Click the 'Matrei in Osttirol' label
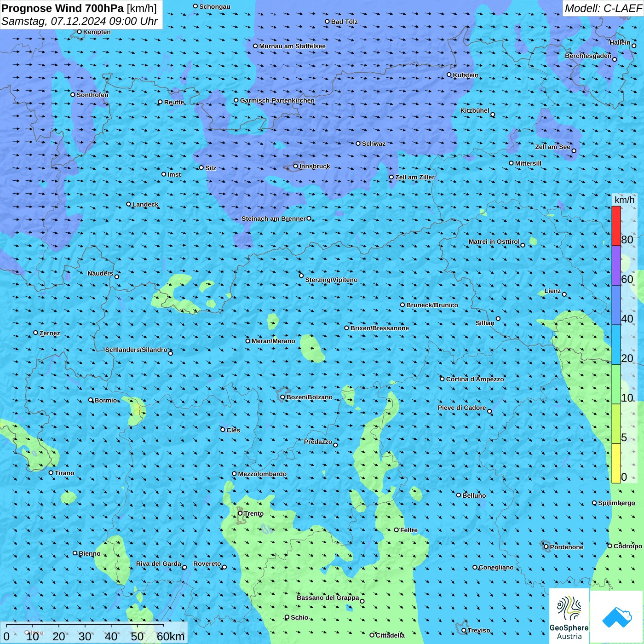Image resolution: width=644 pixels, height=644 pixels. (x=494, y=241)
